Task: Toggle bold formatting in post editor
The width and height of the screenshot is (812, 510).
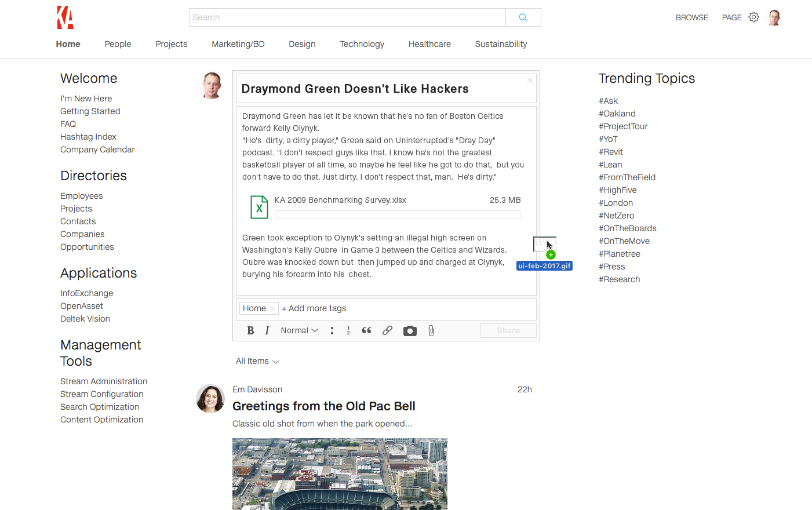Action: (250, 330)
